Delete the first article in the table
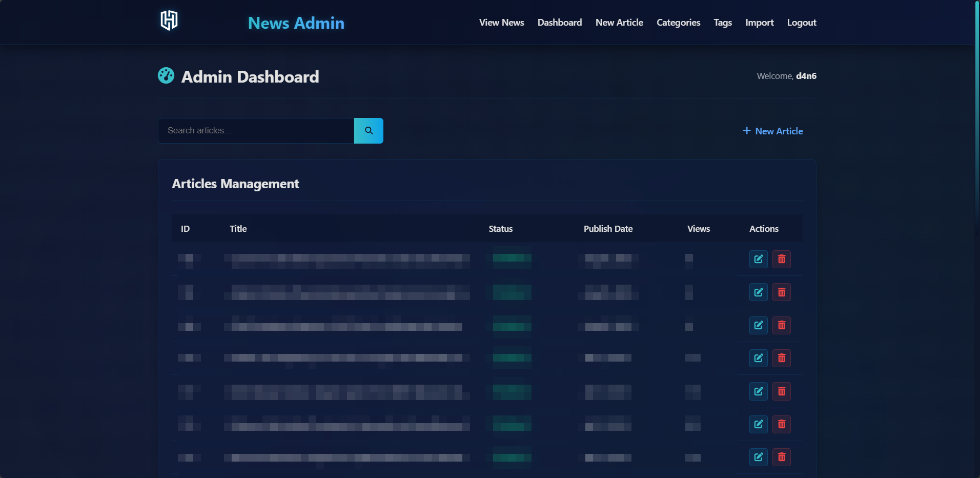Image resolution: width=980 pixels, height=478 pixels. click(x=782, y=259)
